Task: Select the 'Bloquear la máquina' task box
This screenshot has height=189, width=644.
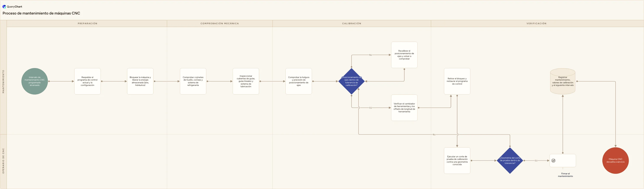Action: click(x=140, y=81)
